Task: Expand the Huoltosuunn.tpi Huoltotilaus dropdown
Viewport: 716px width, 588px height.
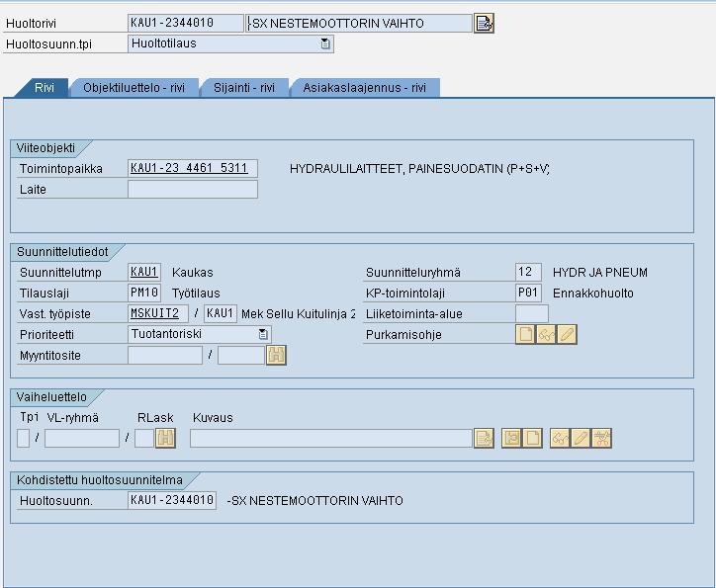Action: pos(325,43)
